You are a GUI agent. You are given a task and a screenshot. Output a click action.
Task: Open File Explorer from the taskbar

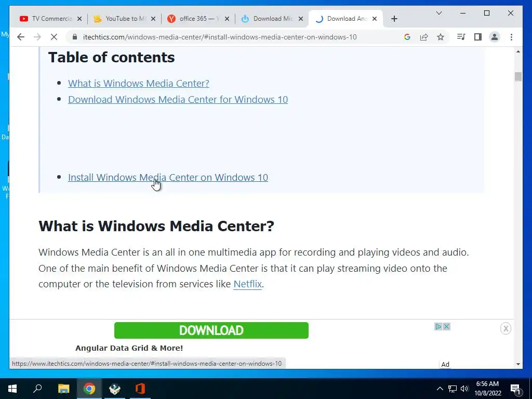(x=63, y=389)
